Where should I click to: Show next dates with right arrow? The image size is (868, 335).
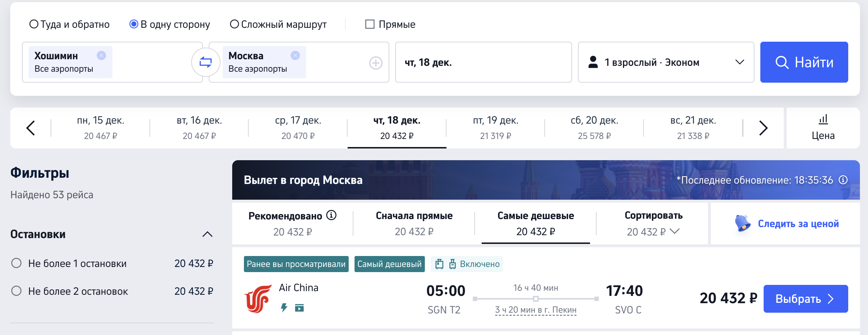(x=763, y=128)
